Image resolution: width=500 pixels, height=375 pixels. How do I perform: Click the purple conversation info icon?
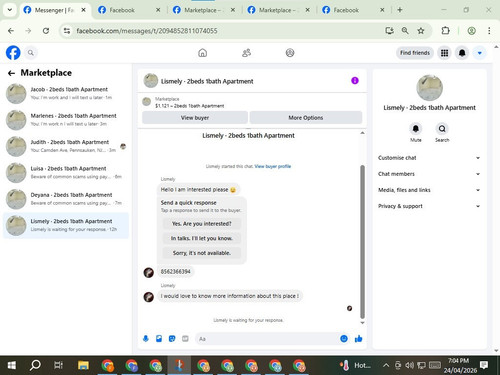point(355,81)
